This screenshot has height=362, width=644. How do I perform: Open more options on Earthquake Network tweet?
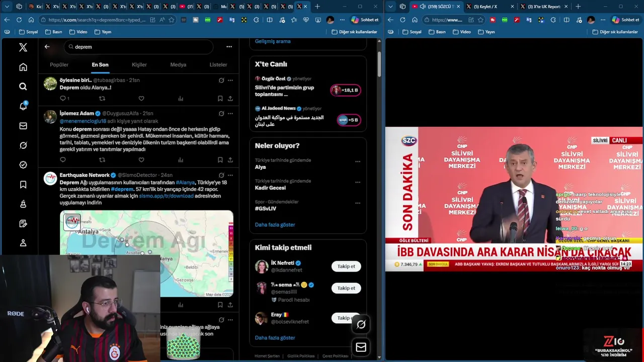coord(230,175)
